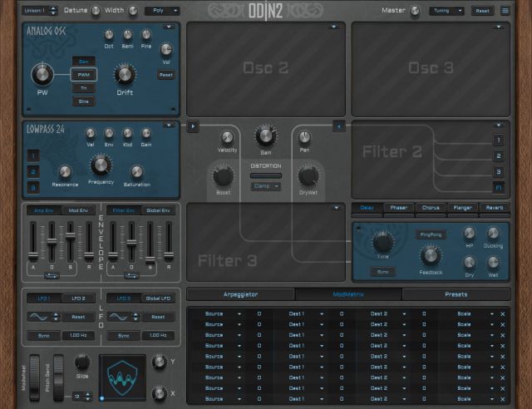Click the filter Saturation knob

pos(136,172)
